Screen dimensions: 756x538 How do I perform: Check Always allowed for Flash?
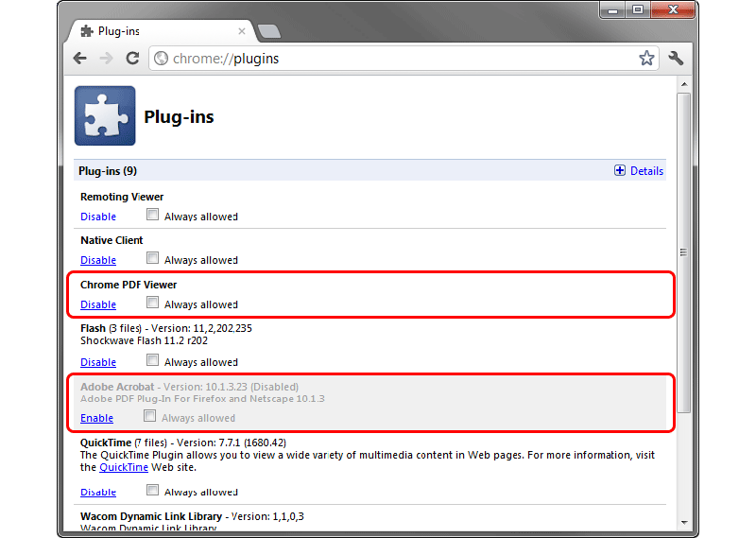(152, 360)
